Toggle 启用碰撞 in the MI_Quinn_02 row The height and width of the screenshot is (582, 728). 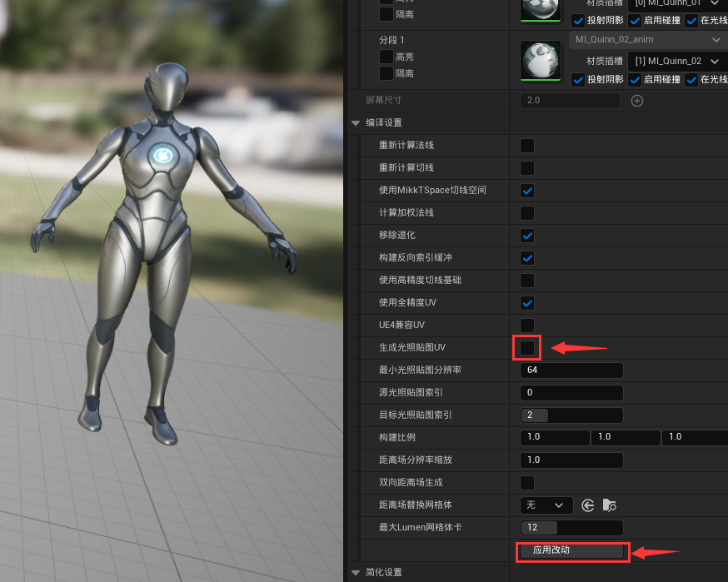coord(635,80)
